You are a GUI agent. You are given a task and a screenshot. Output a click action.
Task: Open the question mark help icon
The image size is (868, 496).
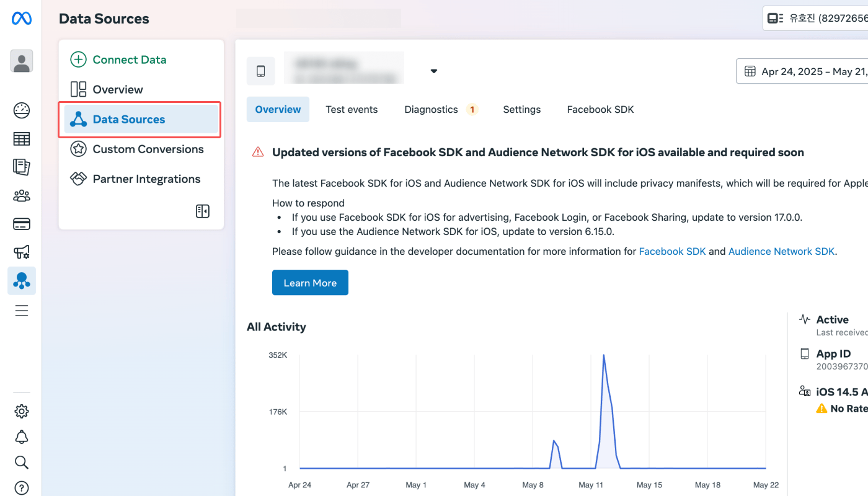22,488
